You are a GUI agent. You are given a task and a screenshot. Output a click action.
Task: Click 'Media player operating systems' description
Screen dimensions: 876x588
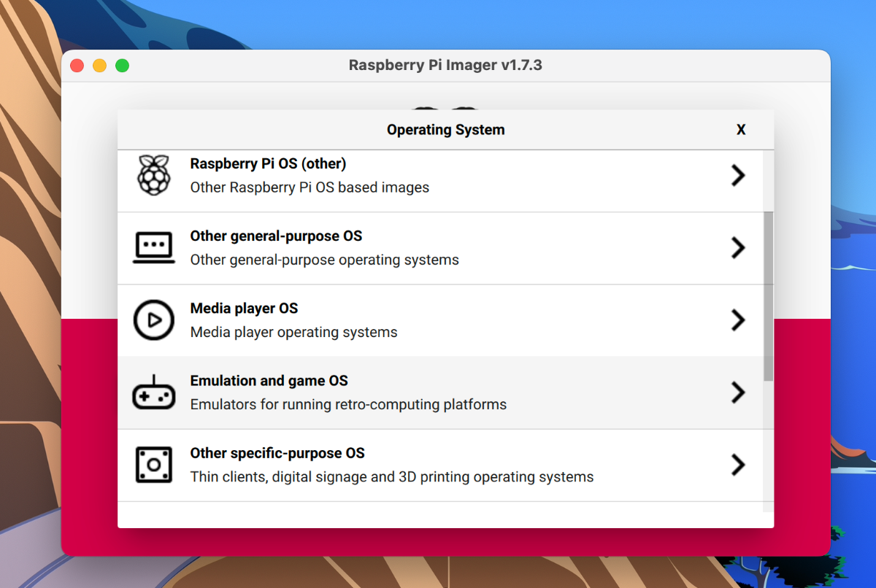(294, 332)
